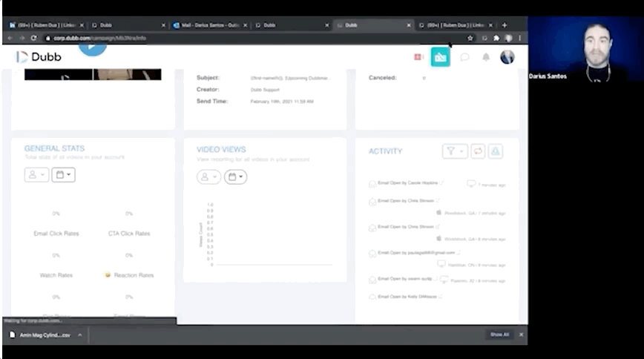Click the Send Time value
644x359 pixels.
point(282,102)
